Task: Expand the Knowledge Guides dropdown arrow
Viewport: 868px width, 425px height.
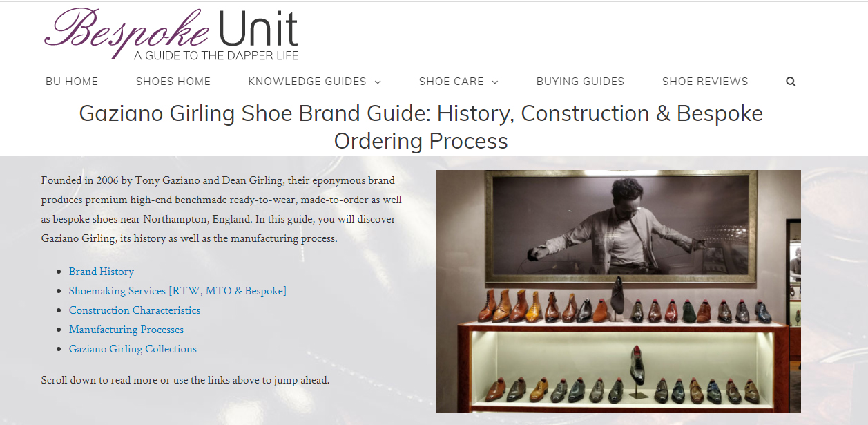Action: (x=378, y=82)
